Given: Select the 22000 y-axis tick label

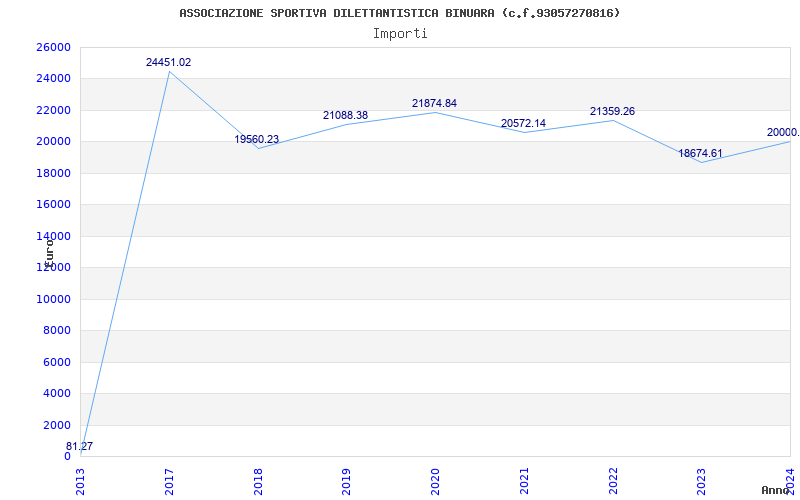Looking at the screenshot, I should click(53, 110).
